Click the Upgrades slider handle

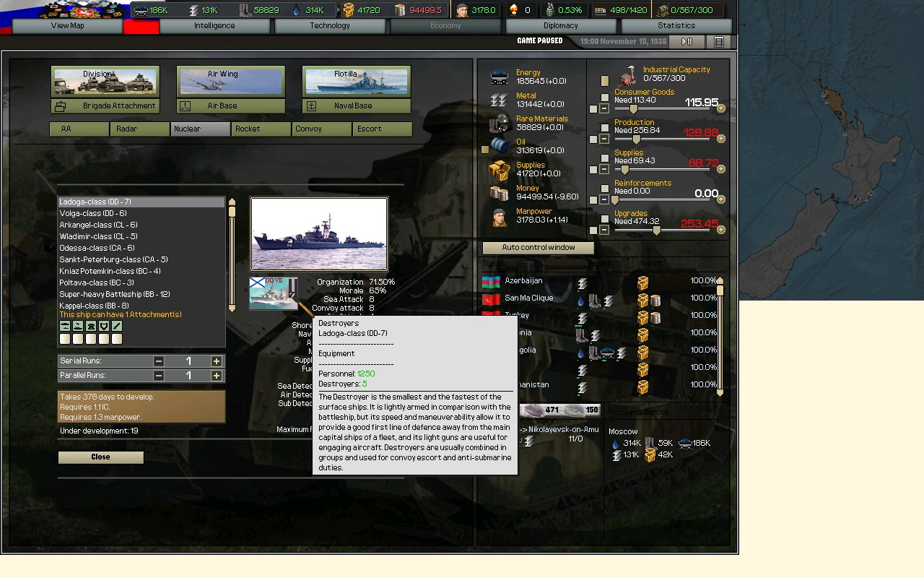(x=656, y=230)
